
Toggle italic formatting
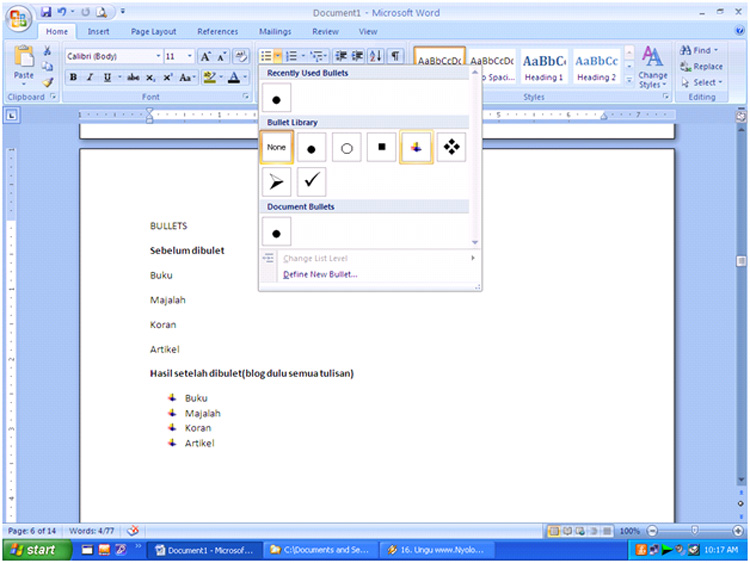[89, 77]
